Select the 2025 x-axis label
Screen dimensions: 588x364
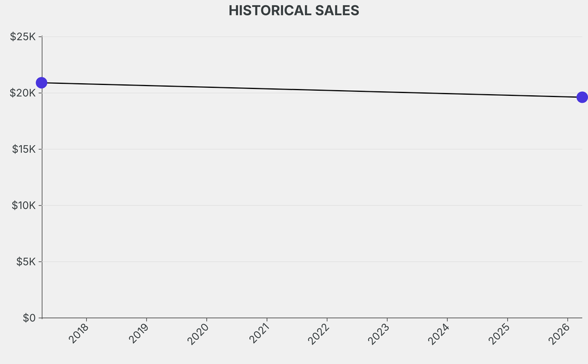point(500,334)
